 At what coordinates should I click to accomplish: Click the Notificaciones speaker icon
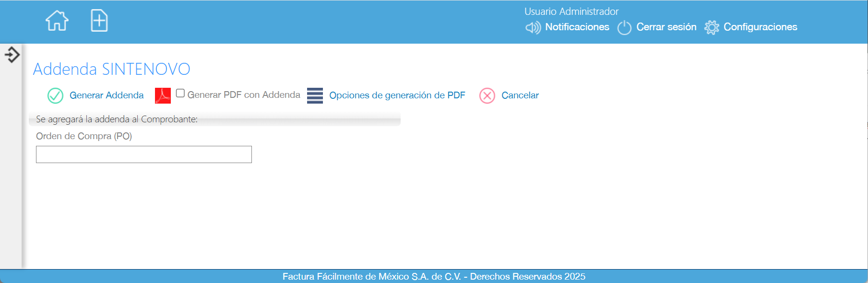pyautogui.click(x=533, y=27)
